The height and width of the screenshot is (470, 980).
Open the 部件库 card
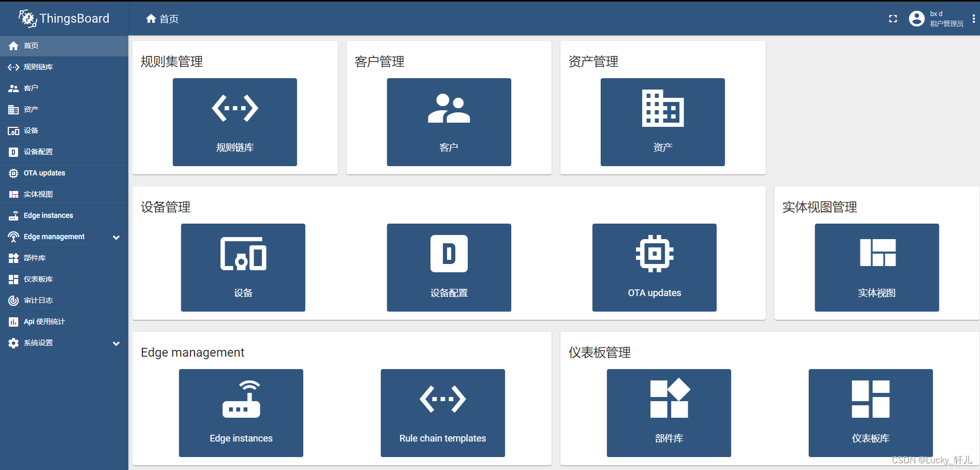coord(669,413)
